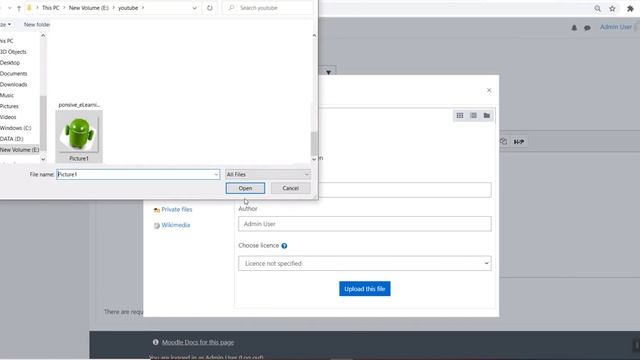Close the Moodle file picker dialog
The image size is (640, 360).
point(489,90)
